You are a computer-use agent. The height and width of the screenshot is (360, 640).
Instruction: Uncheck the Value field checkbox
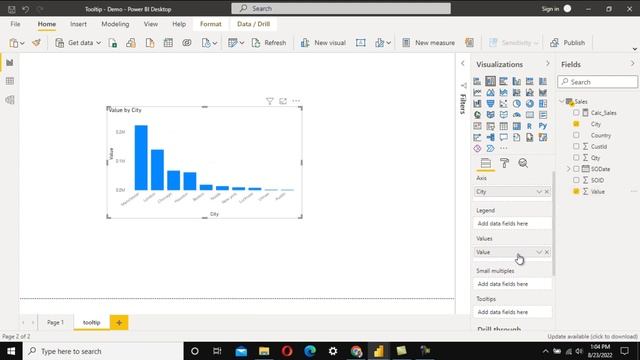[576, 191]
